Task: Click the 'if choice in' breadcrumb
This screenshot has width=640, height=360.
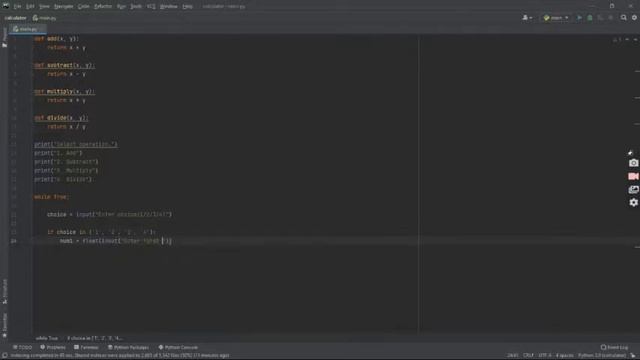Action: coord(95,338)
